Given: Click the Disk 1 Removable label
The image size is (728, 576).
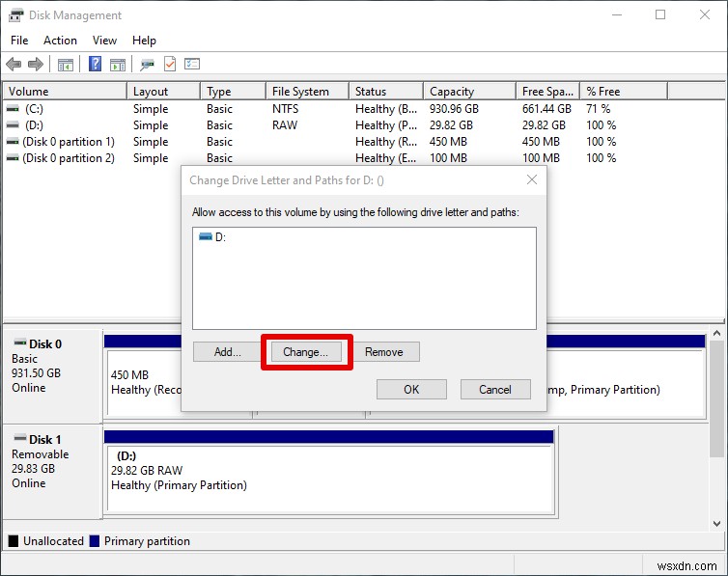Looking at the screenshot, I should 40,454.
